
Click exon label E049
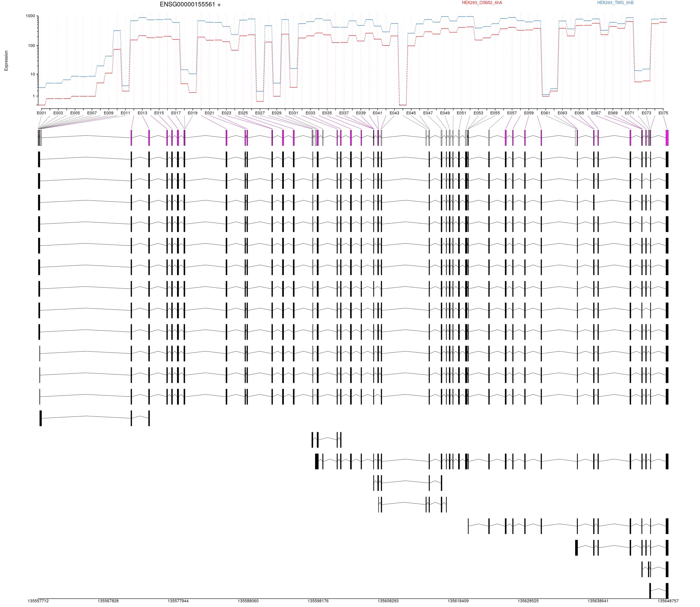(445, 113)
